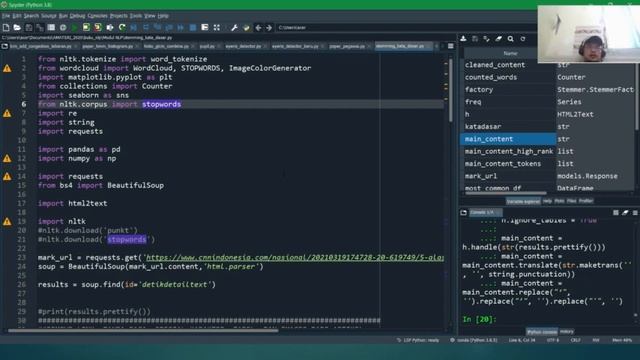
Task: Click Remove all variables eraser icon
Action: tap(499, 39)
